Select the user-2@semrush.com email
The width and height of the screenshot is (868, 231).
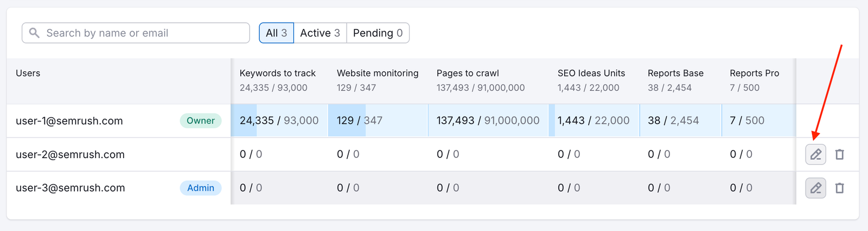click(70, 154)
